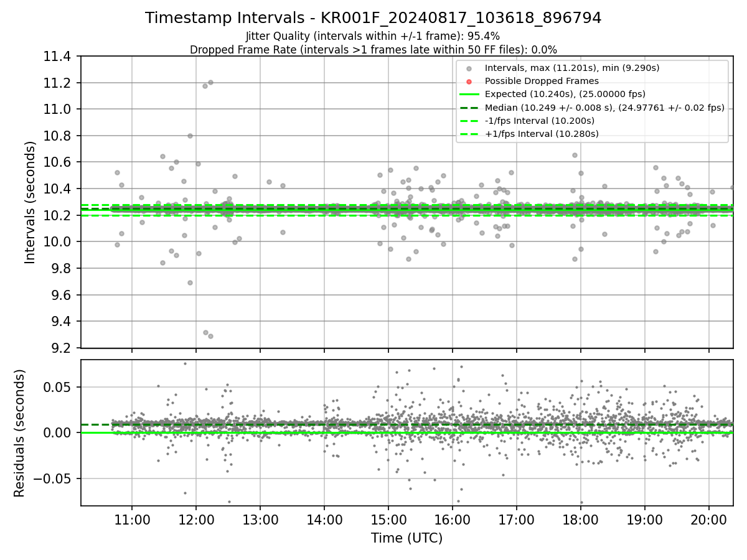
Task: Click the 10.6 y-axis tick label
Action: pos(59,162)
